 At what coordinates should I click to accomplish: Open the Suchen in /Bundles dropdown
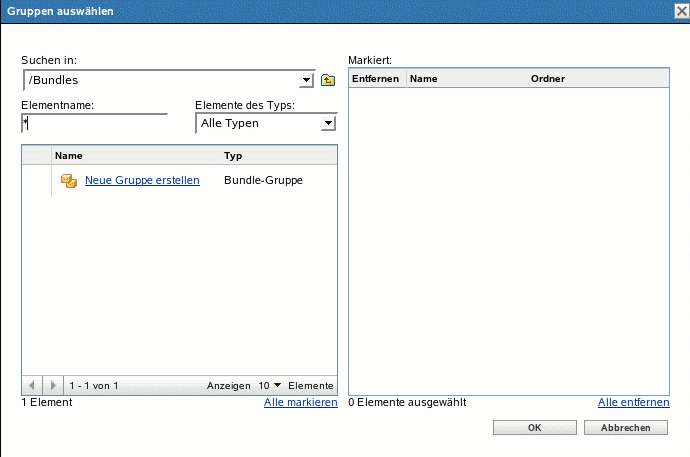(307, 80)
